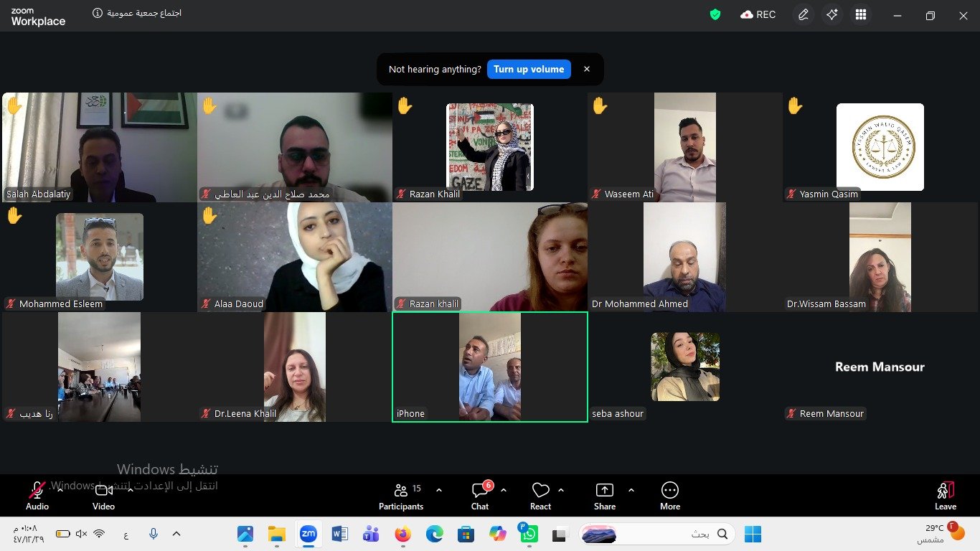Click the Zoom Workplace logo
This screenshot has height=551, width=980.
click(38, 17)
